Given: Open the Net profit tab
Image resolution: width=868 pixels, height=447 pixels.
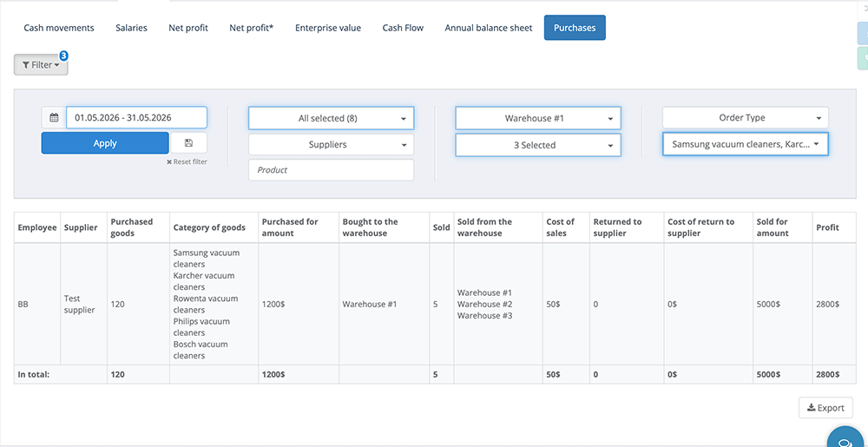Looking at the screenshot, I should (x=188, y=28).
